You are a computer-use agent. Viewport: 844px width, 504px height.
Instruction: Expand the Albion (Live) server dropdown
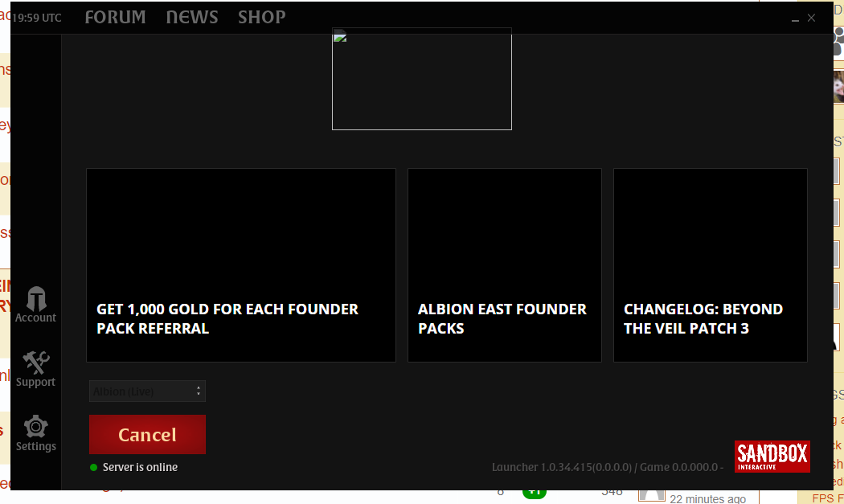[147, 391]
